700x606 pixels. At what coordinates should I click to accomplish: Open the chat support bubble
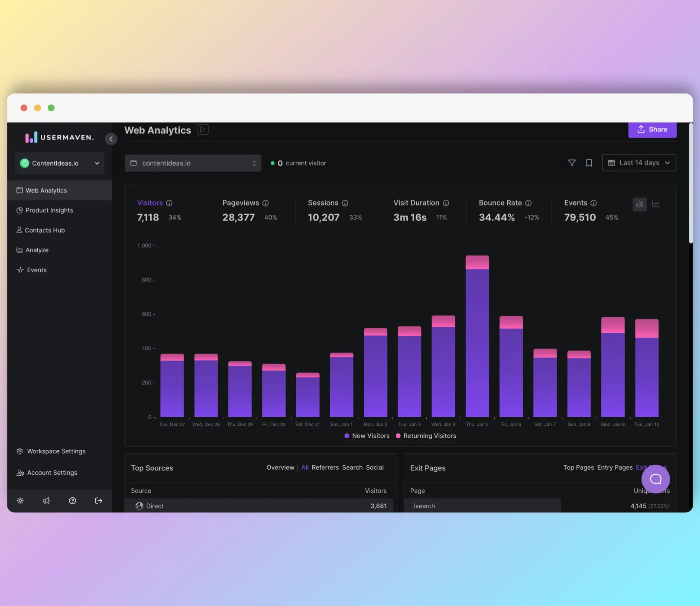tap(656, 479)
